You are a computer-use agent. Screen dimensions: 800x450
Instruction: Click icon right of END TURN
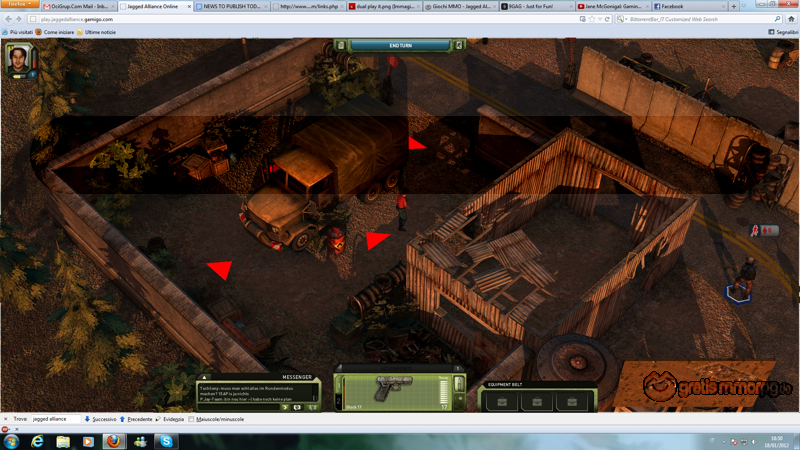(458, 45)
